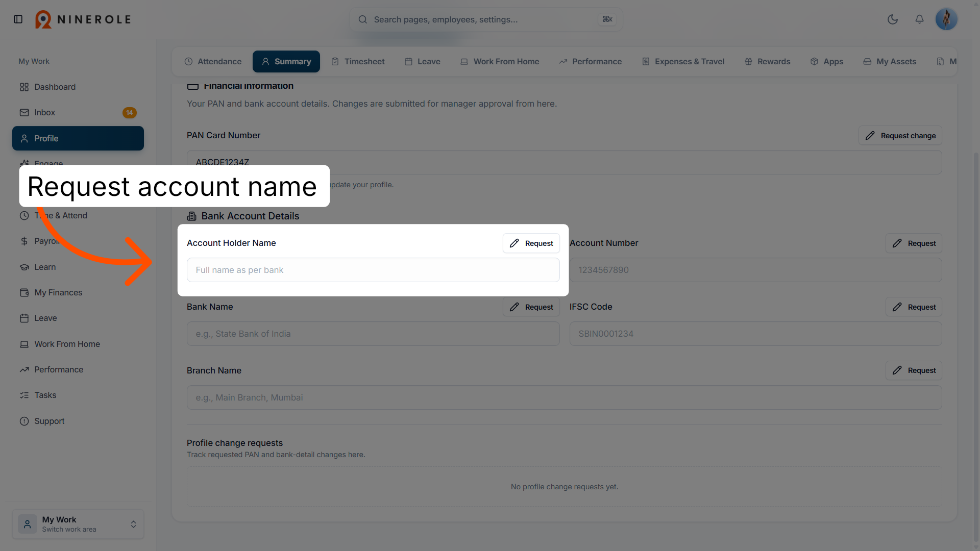The width and height of the screenshot is (980, 551).
Task: Select the Summary tab
Action: click(x=286, y=61)
